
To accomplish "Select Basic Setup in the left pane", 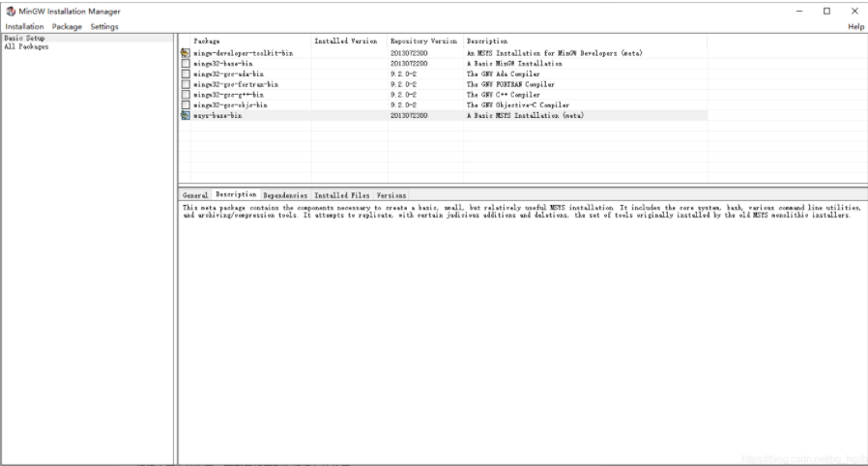I will pos(24,38).
